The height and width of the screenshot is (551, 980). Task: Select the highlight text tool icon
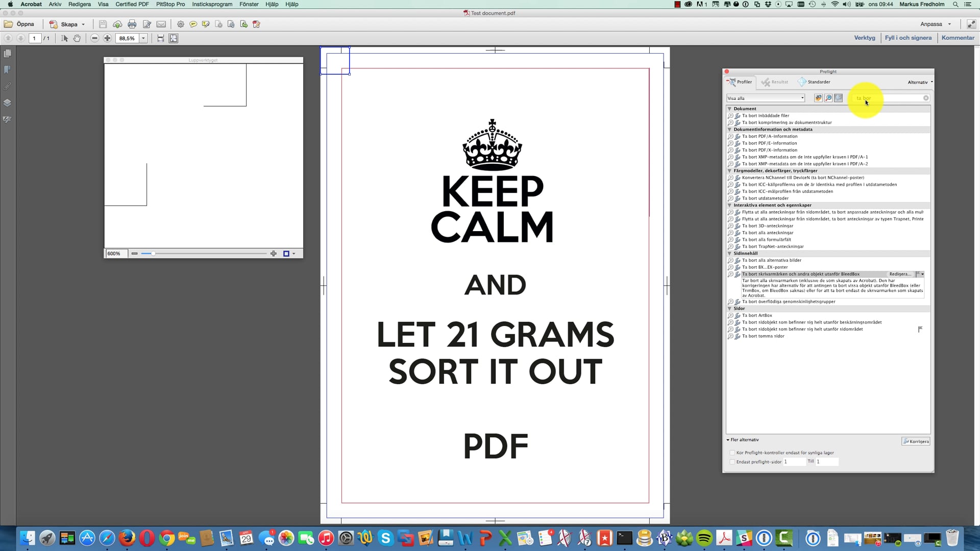(x=206, y=24)
